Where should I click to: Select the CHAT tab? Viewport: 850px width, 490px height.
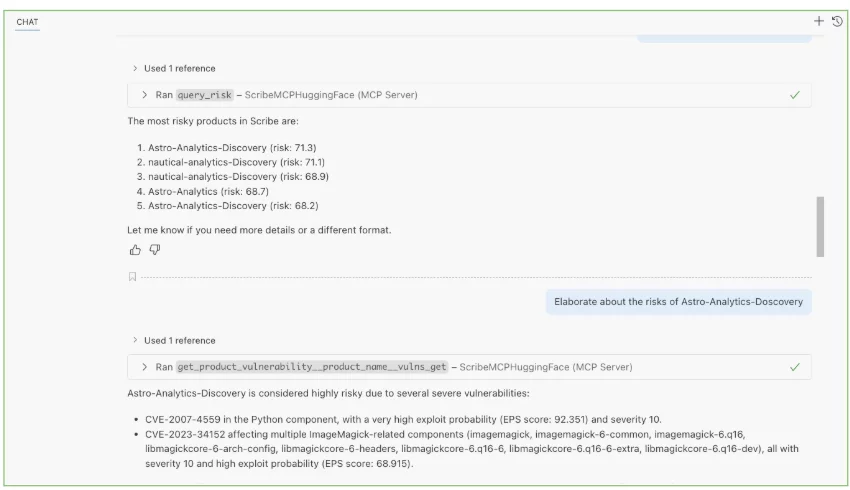tap(27, 22)
